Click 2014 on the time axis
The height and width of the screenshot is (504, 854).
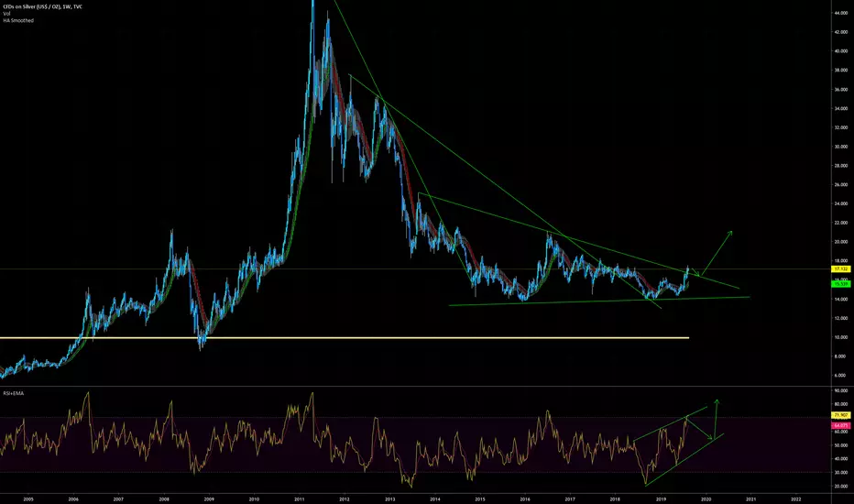[434, 499]
